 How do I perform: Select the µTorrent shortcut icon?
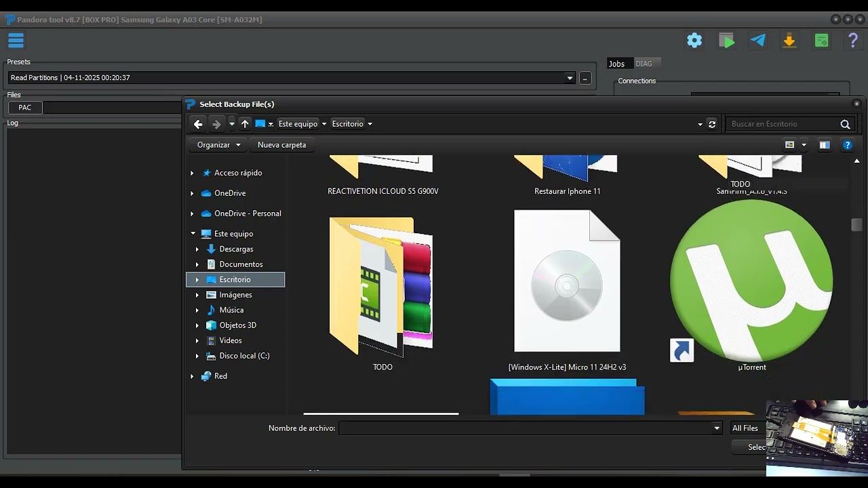tap(751, 281)
